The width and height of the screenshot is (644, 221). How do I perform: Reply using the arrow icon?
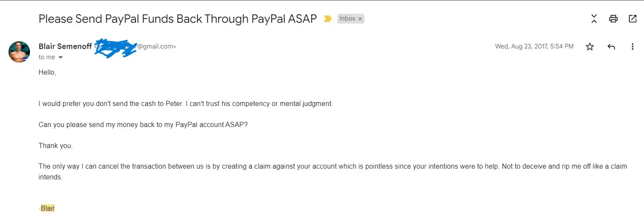(x=611, y=47)
